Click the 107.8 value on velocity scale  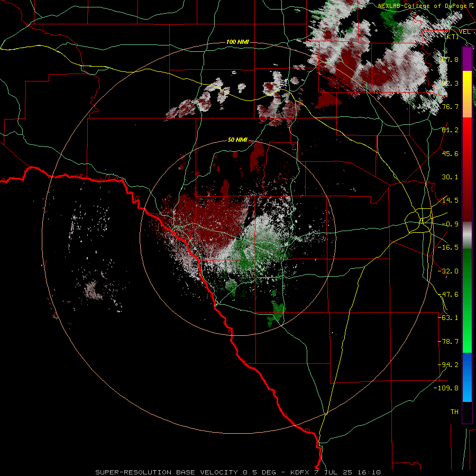[448, 59]
